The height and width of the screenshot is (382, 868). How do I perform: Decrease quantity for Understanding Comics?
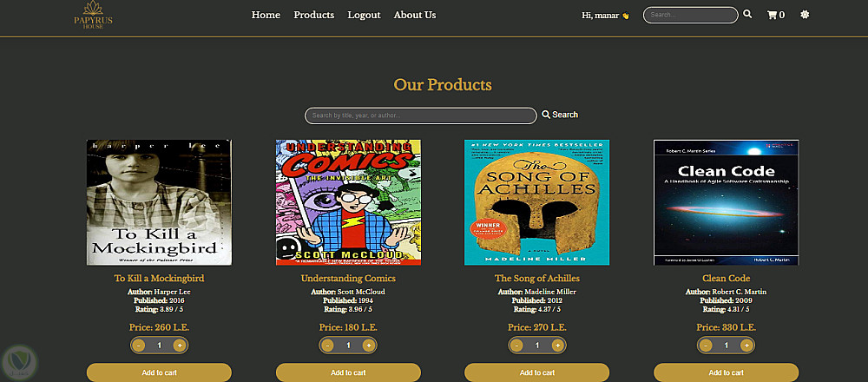[x=328, y=346]
